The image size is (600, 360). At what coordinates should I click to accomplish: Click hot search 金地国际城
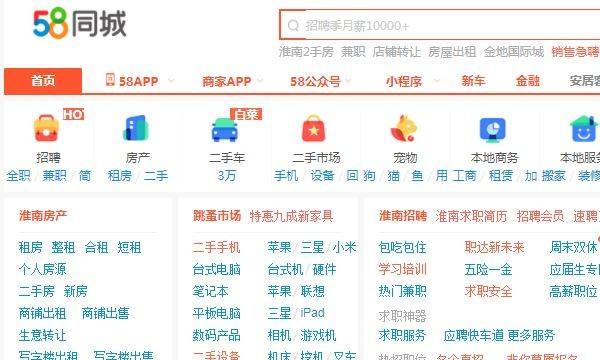click(x=514, y=52)
